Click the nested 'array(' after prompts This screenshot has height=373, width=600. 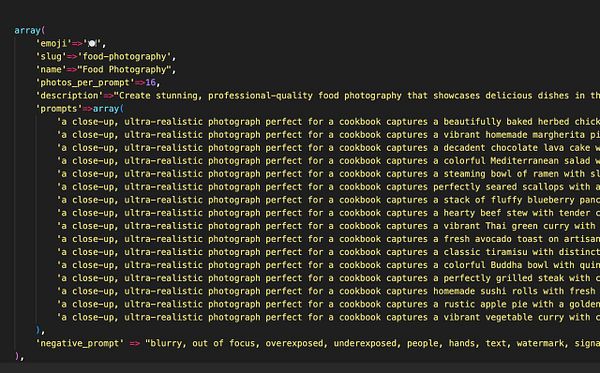(108, 109)
